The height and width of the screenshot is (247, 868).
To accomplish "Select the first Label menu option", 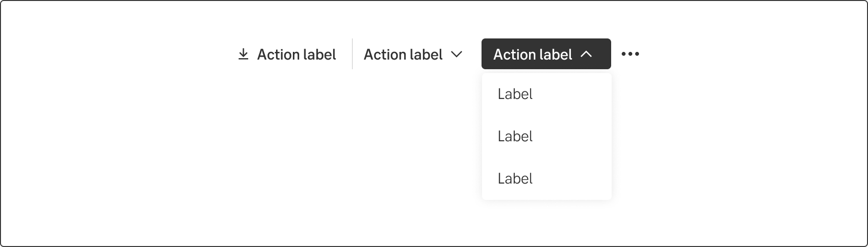I will click(x=515, y=94).
